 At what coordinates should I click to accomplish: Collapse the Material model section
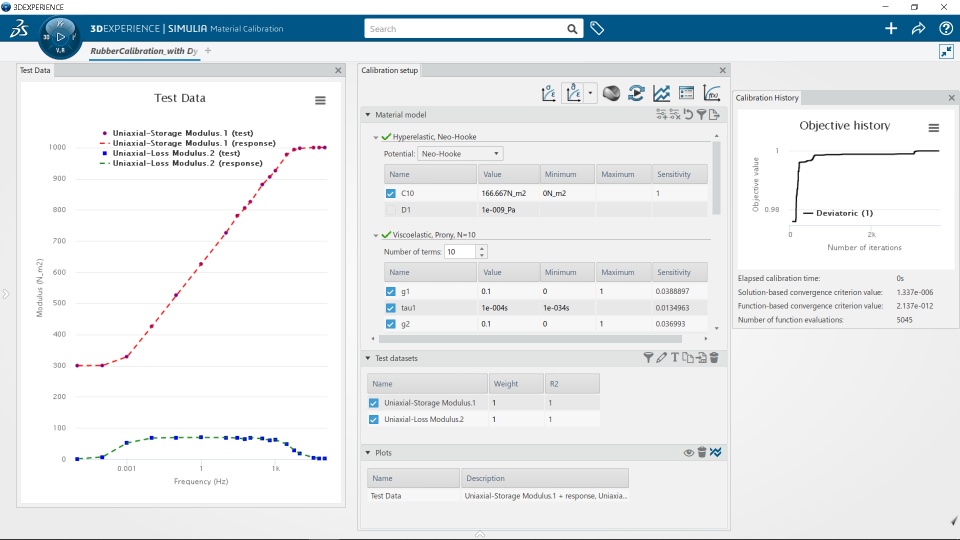click(368, 114)
